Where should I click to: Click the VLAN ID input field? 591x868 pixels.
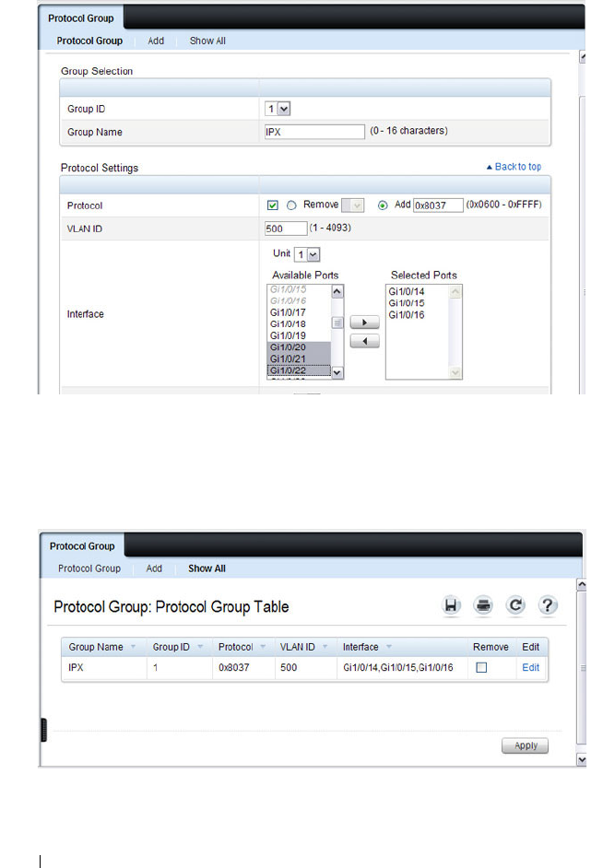tap(286, 229)
